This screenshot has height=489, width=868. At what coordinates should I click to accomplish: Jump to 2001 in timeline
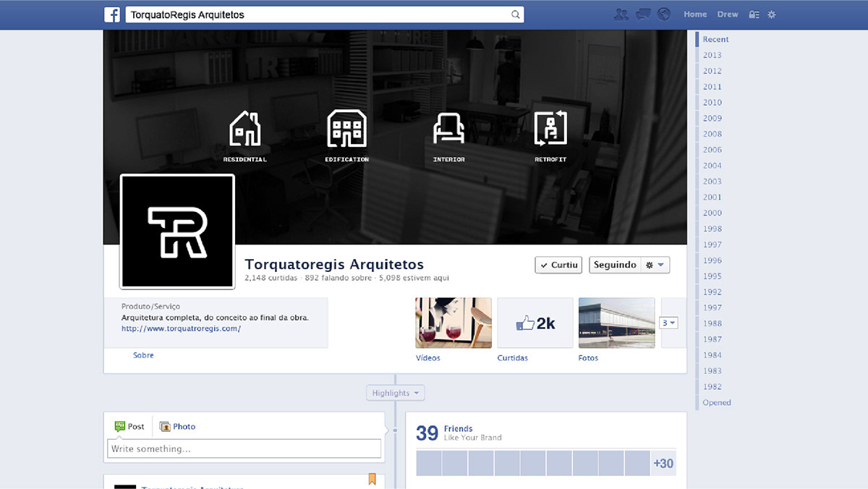[712, 197]
